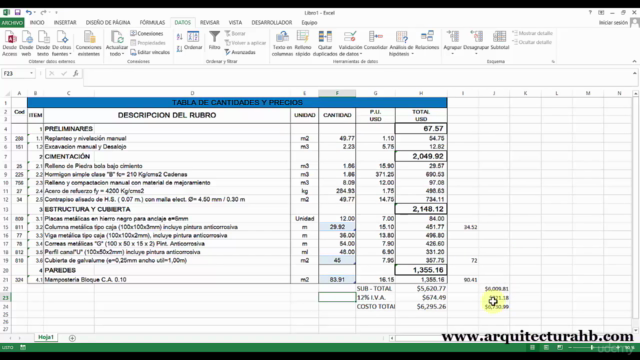Image resolution: width=640 pixels, height=360 pixels.
Task: Click Mostrar detalle button
Action: click(533, 33)
